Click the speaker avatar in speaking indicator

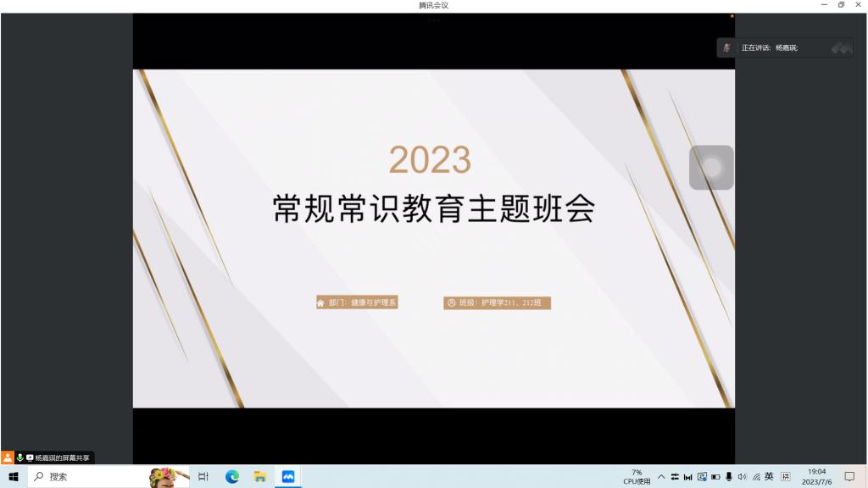pyautogui.click(x=726, y=47)
